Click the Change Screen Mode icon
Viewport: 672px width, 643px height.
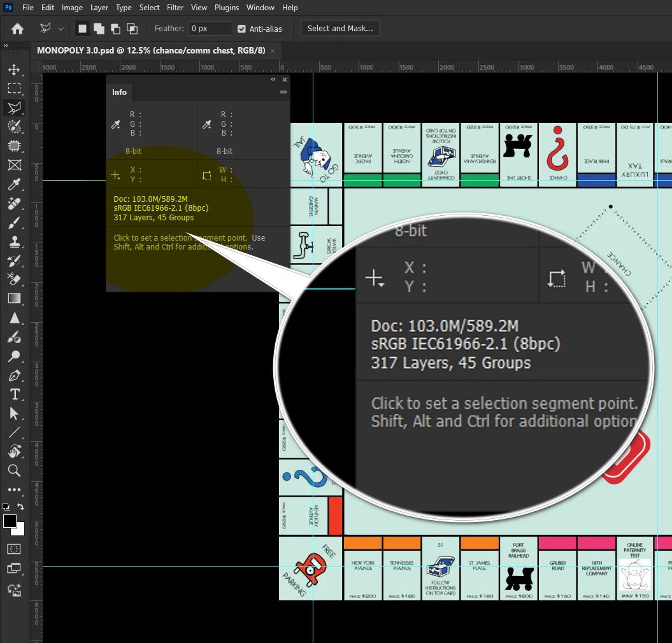click(14, 569)
